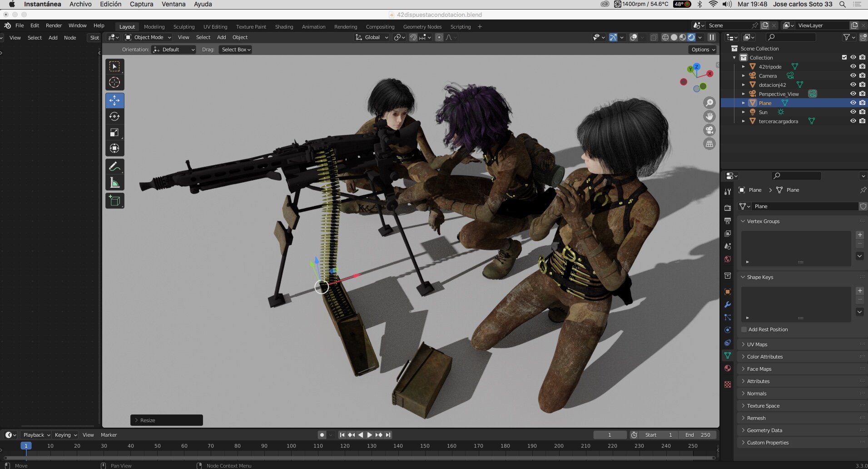Pick the Add Cube tool
This screenshot has height=469, width=868.
pos(114,201)
